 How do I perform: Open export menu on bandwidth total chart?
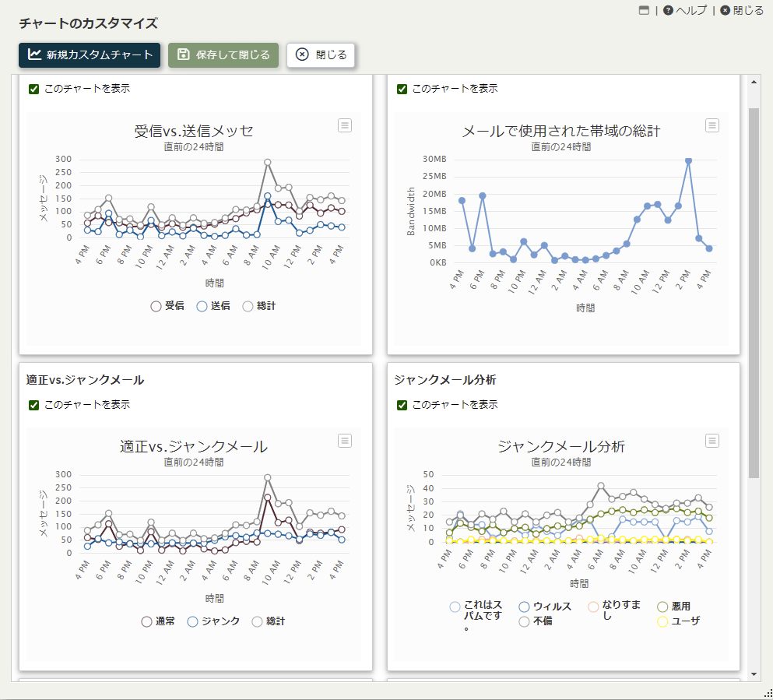712,125
